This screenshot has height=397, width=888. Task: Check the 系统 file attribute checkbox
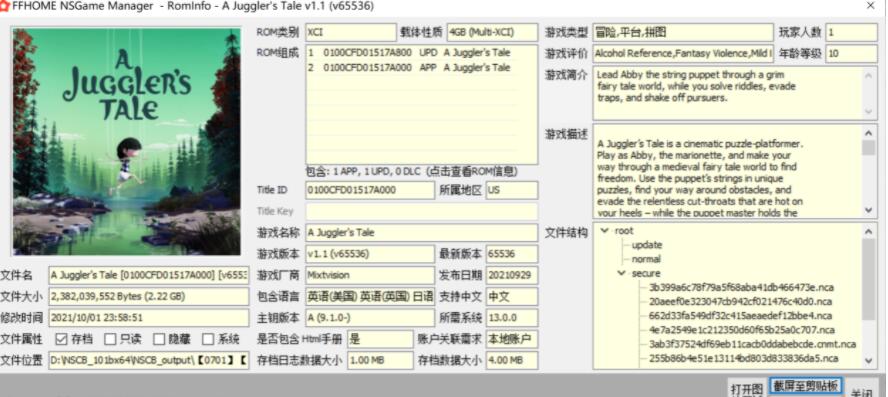click(208, 339)
